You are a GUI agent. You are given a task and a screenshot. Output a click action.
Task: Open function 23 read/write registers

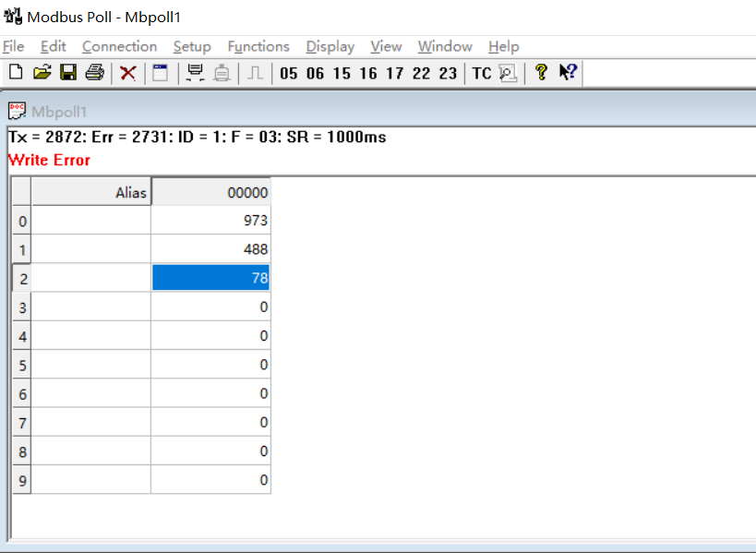[448, 73]
